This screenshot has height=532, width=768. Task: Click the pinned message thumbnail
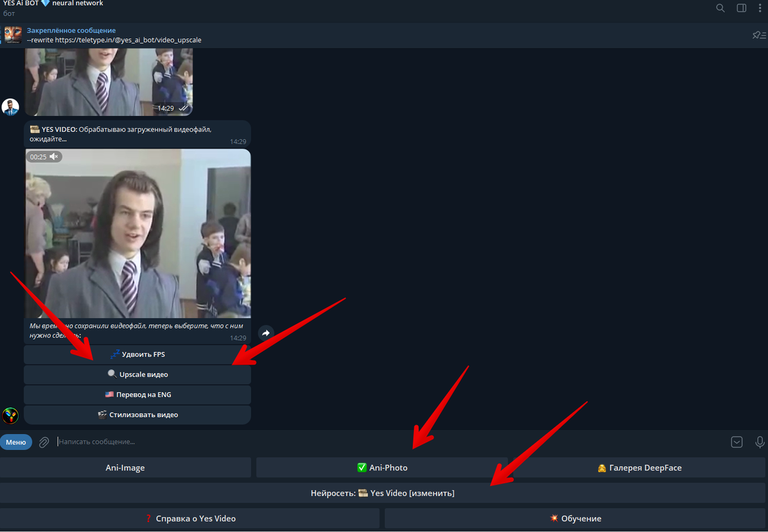tap(13, 35)
